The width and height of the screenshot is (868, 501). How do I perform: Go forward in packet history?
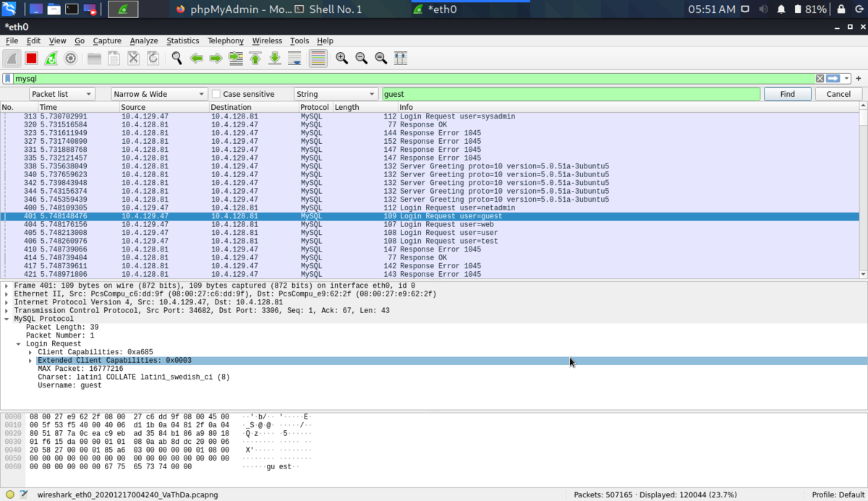[216, 59]
